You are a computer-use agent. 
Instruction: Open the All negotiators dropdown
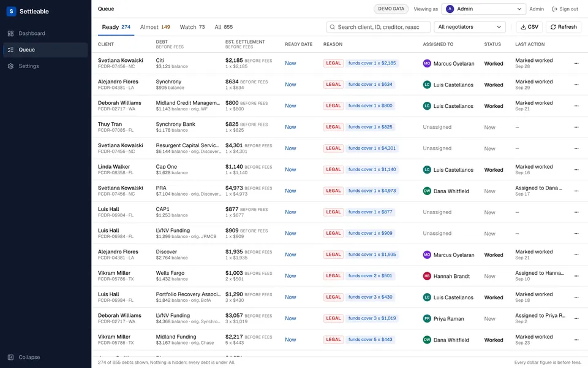470,27
